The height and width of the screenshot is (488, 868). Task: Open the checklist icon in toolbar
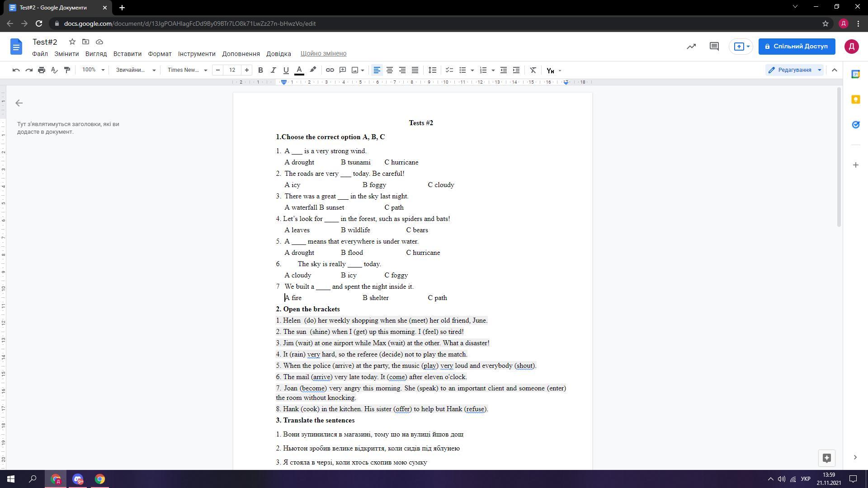point(449,70)
